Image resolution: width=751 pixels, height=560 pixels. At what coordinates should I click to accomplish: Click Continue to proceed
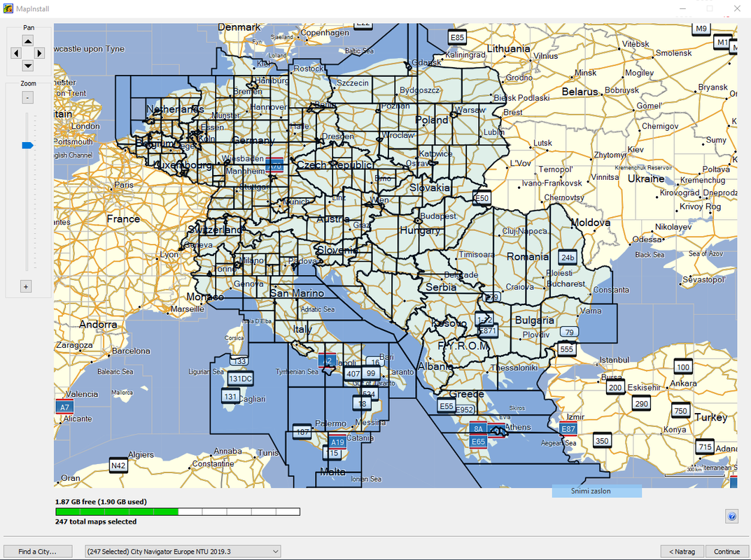tap(727, 552)
